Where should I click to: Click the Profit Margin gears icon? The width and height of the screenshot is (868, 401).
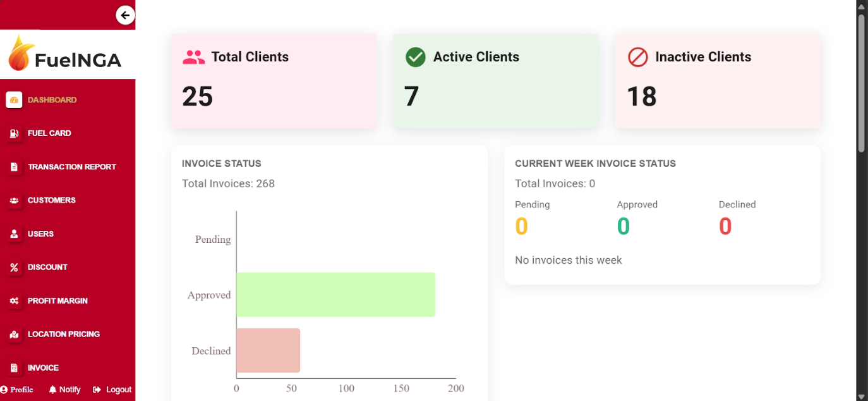(14, 301)
